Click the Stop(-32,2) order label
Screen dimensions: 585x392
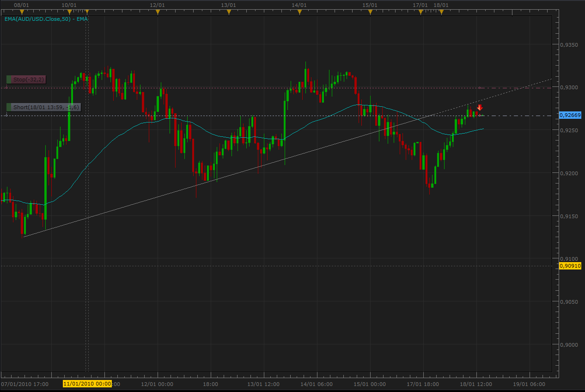coord(26,80)
